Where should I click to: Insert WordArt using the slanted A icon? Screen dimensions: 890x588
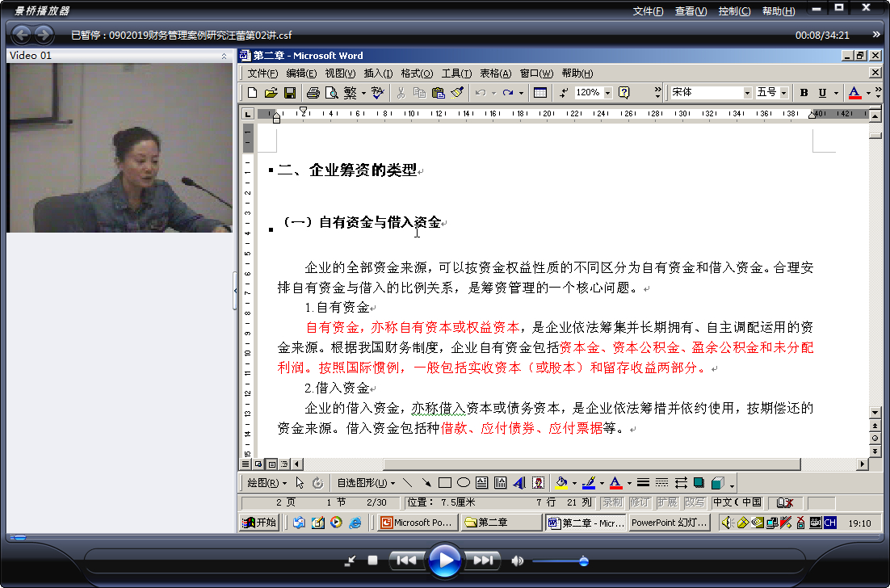coord(518,483)
